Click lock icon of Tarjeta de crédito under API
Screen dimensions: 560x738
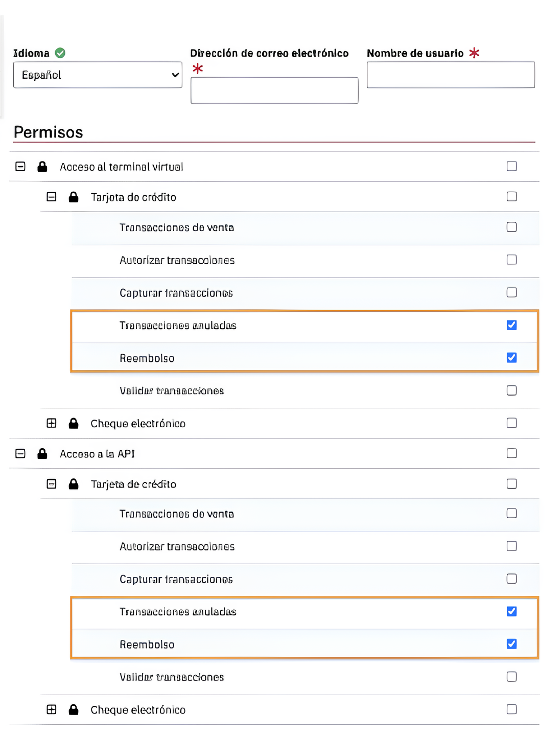coord(74,483)
